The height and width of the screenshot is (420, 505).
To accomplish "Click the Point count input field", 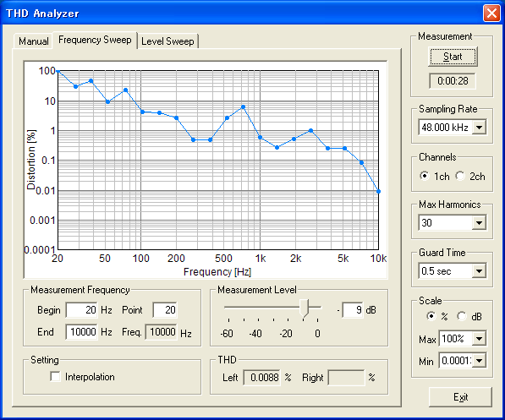I will click(165, 310).
